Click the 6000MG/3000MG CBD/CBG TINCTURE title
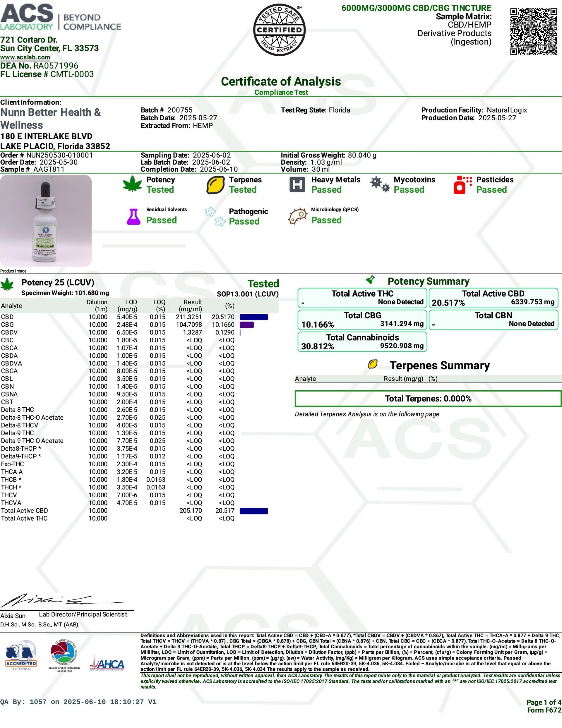Viewport: 562px width, 728px height. coord(417,8)
